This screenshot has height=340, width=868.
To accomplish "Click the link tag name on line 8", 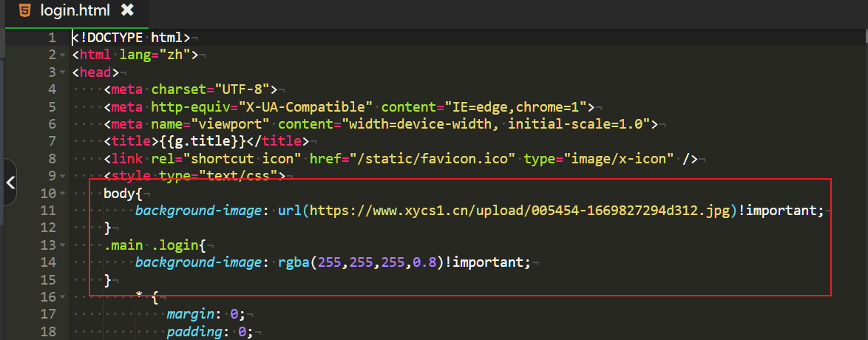I will click(127, 159).
